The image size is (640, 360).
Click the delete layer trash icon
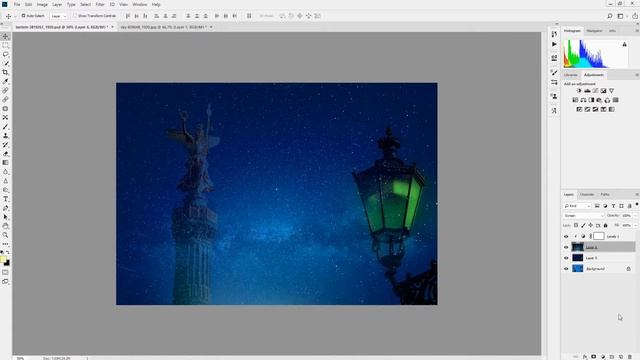tap(630, 357)
